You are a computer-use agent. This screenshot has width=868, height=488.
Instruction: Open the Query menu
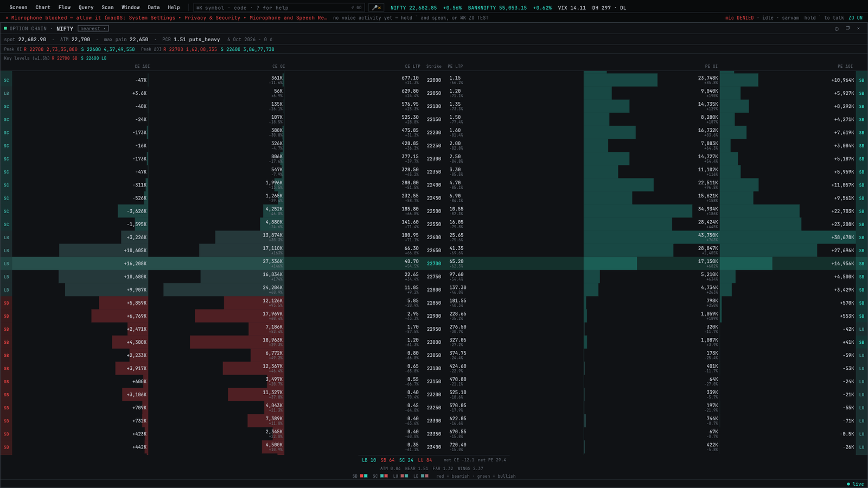[86, 8]
